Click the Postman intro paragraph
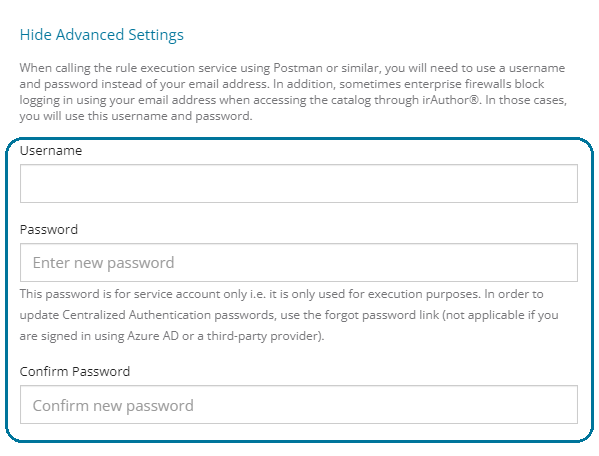 point(293,92)
